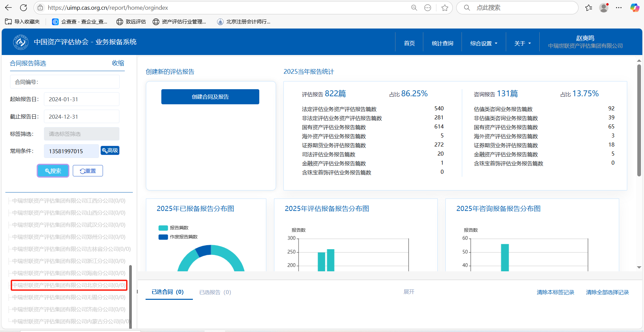Open the 标签筛选 selection dropdown
The image size is (644, 332).
82,134
